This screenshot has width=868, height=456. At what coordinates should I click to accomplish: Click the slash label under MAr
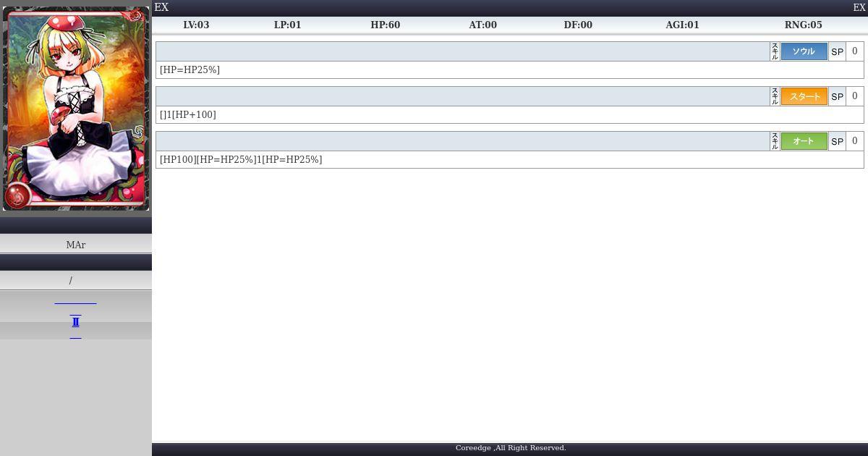tap(71, 281)
